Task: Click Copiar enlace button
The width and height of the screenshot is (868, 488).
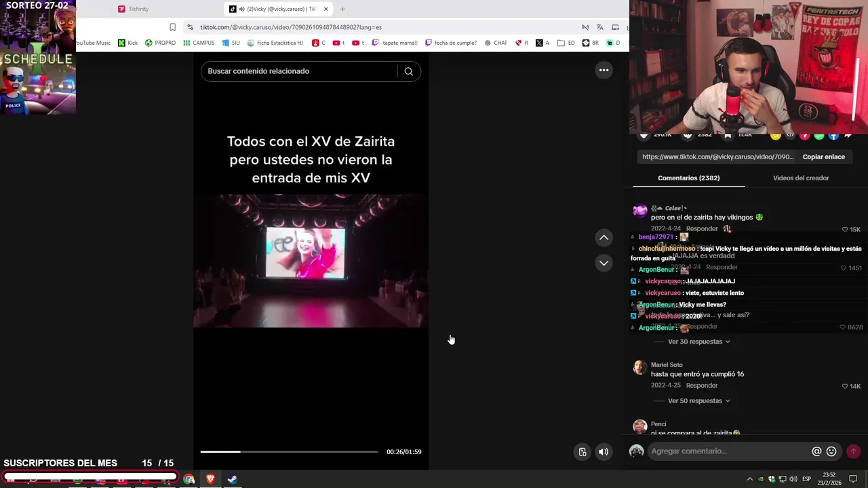Action: pos(823,157)
